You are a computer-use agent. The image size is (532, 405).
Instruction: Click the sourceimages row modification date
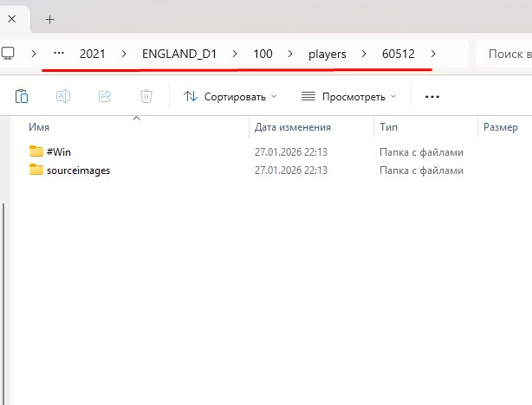(291, 170)
